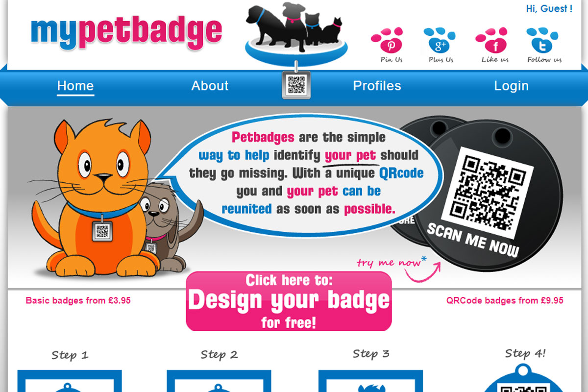Open the Profiles menu item
Screen dimensions: 588x392
(x=377, y=86)
